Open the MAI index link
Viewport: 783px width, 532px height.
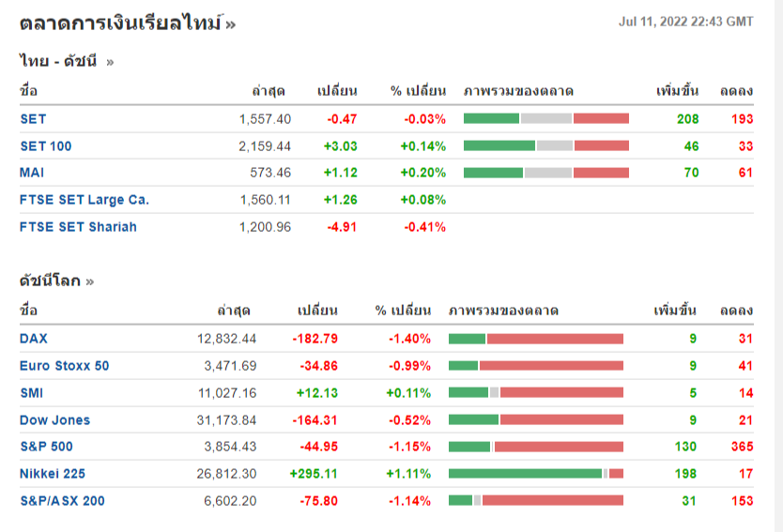32,173
